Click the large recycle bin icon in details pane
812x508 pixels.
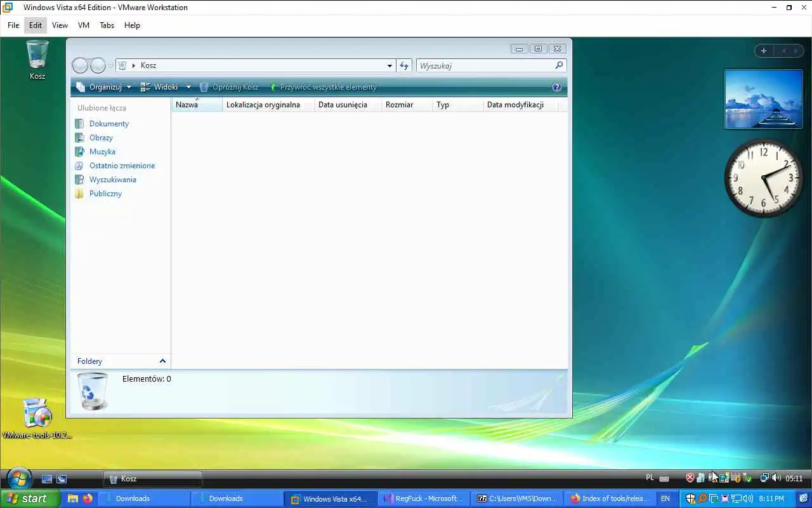point(93,391)
